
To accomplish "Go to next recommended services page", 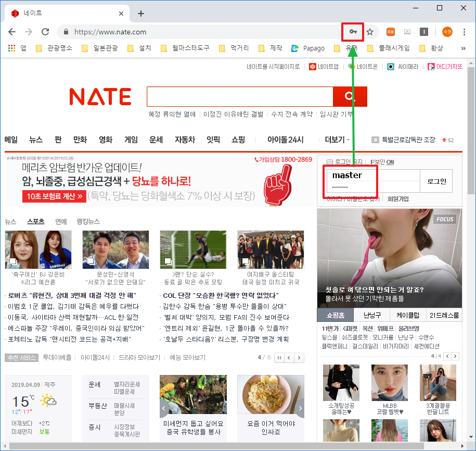I will click(299, 358).
